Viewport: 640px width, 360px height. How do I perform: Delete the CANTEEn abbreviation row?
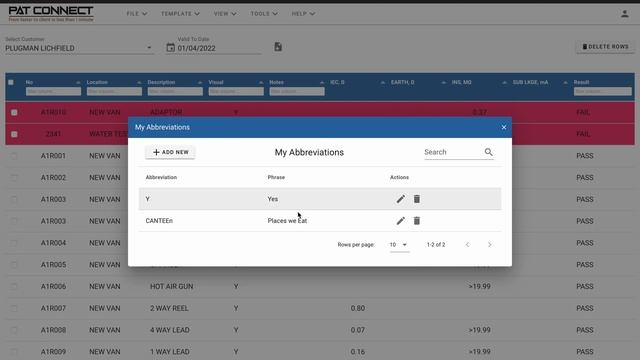coord(416,220)
